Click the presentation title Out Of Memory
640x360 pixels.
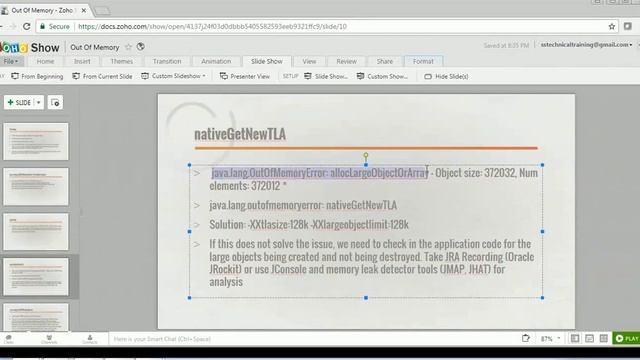tap(95, 47)
